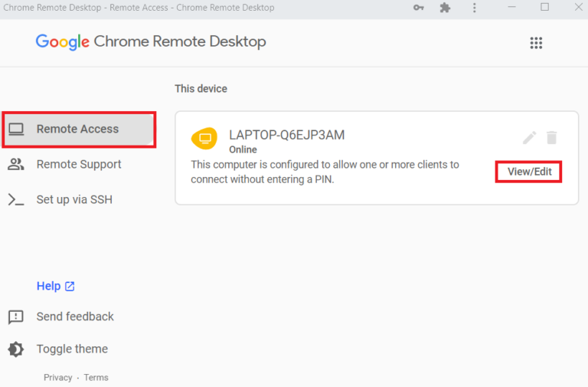Click the laptop icon beside Remote Access

(16, 129)
